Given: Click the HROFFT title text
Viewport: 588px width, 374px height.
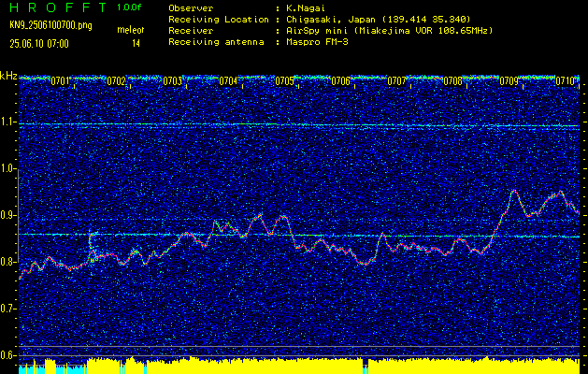Looking at the screenshot, I should pos(59,7).
